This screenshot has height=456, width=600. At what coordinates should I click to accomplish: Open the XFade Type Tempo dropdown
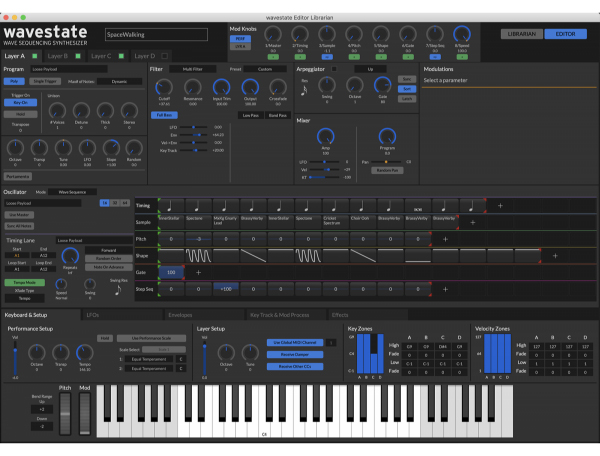pyautogui.click(x=24, y=298)
